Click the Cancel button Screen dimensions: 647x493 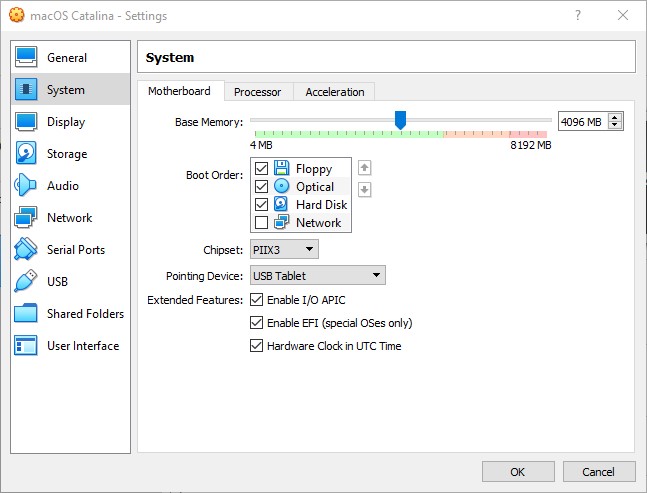(x=599, y=472)
